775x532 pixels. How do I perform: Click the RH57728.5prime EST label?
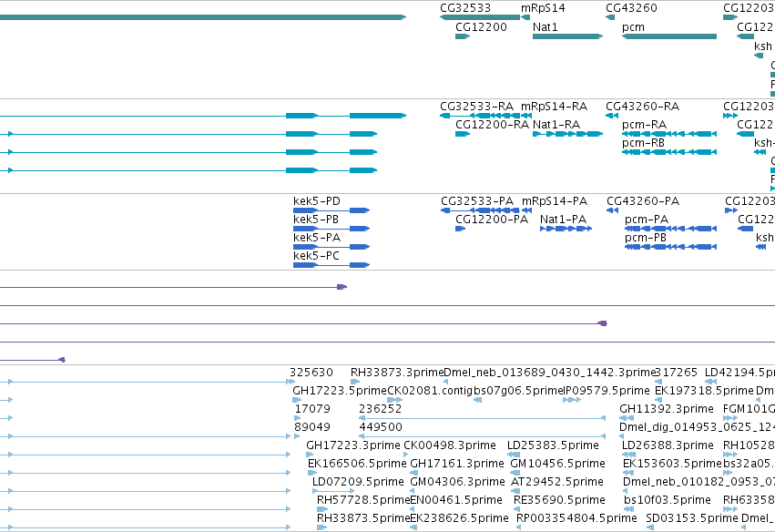[363, 500]
